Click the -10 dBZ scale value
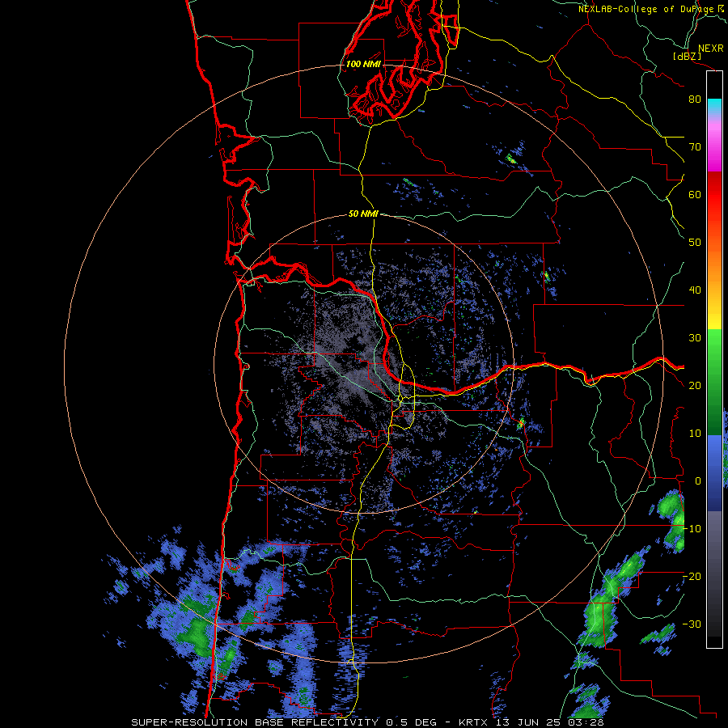Image resolution: width=728 pixels, height=728 pixels. coord(692,529)
